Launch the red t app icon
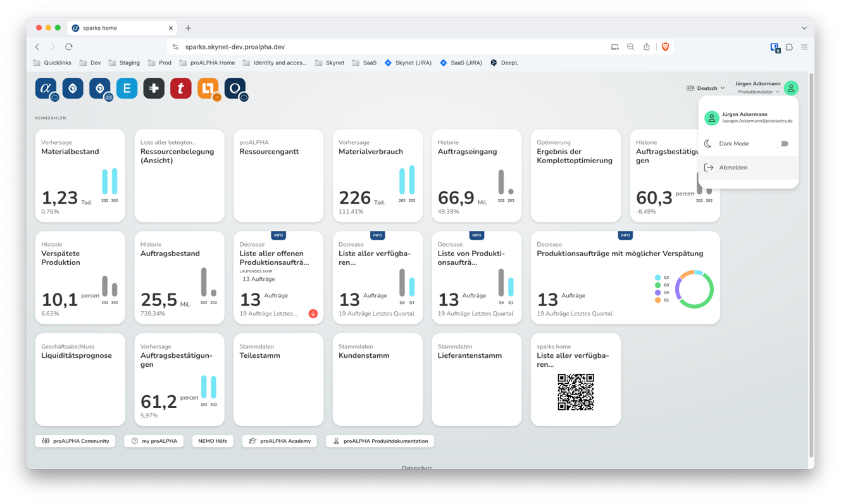Image resolution: width=841 pixels, height=504 pixels. pos(180,89)
